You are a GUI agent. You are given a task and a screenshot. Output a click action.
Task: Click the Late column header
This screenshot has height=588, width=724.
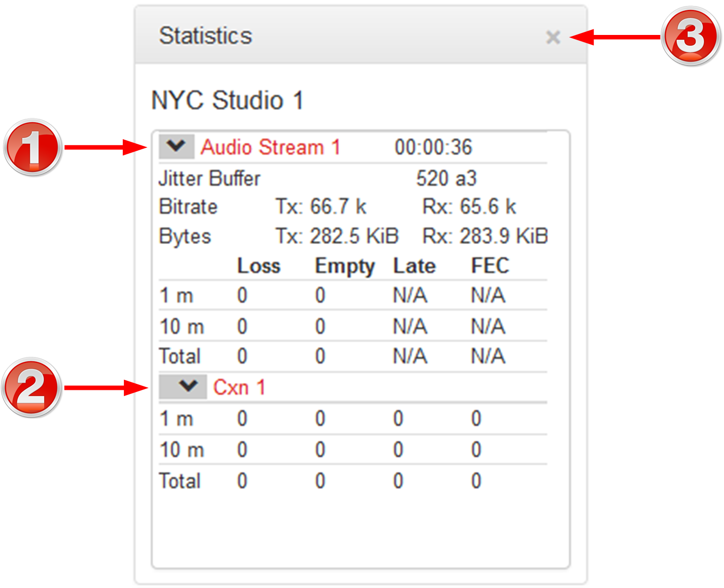pyautogui.click(x=414, y=266)
